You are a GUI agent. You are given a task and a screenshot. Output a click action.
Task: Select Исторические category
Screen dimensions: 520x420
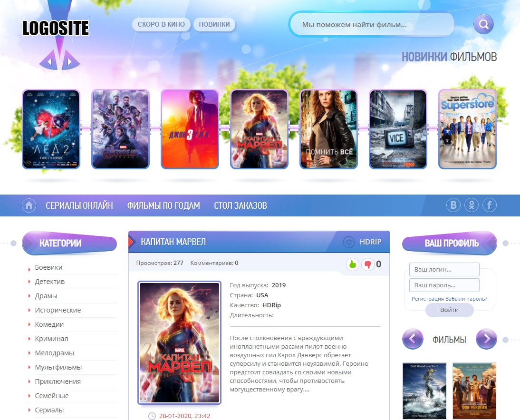click(58, 310)
